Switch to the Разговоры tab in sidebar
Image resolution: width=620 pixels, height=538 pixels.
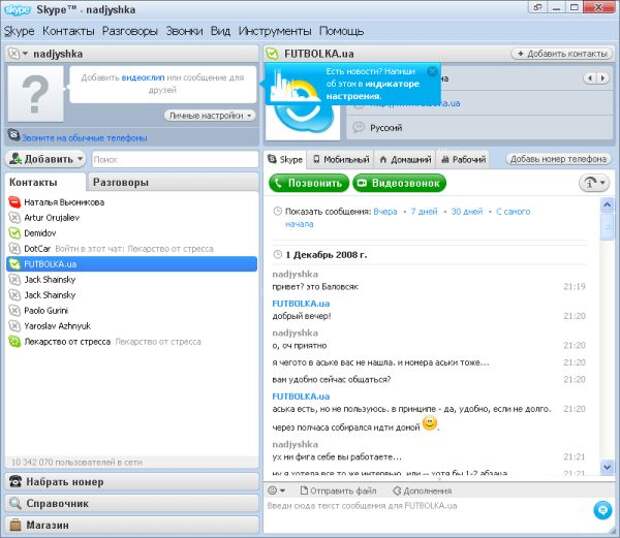173,182
